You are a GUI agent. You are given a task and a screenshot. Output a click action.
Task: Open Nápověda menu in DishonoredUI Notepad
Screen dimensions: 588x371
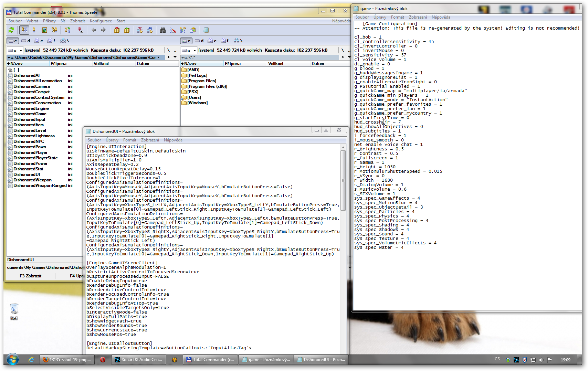[173, 140]
